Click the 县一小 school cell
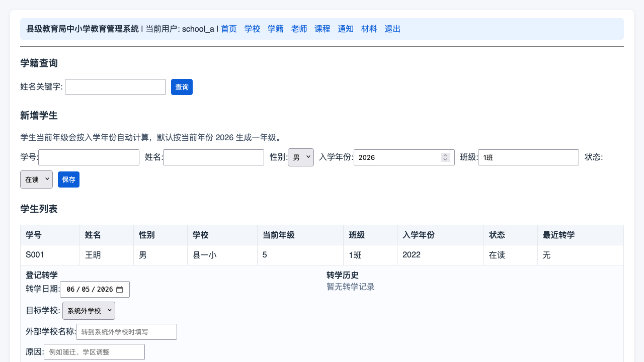The width and height of the screenshot is (644, 362). click(x=222, y=255)
